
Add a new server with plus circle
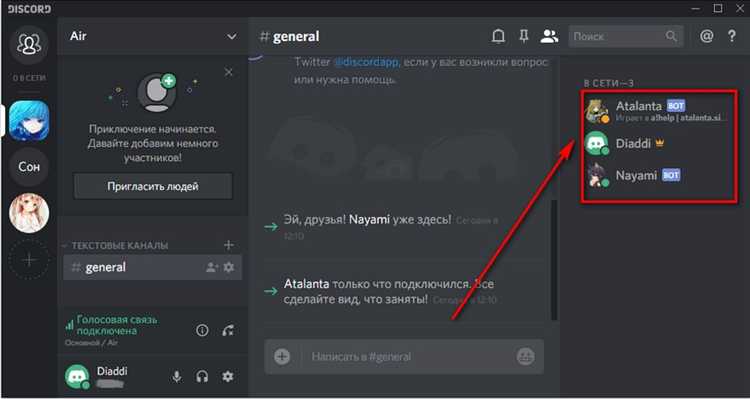(x=29, y=260)
